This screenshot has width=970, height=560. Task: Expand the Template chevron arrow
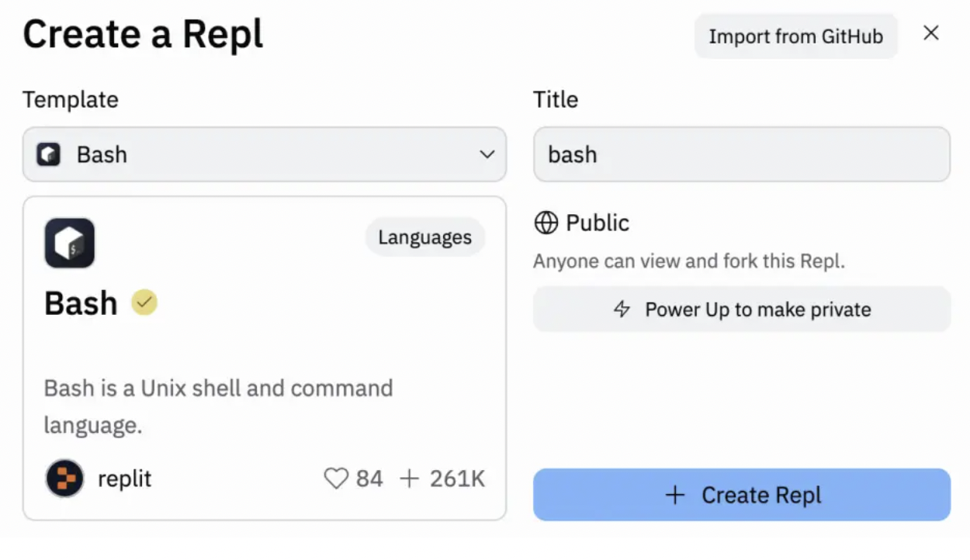[487, 154]
